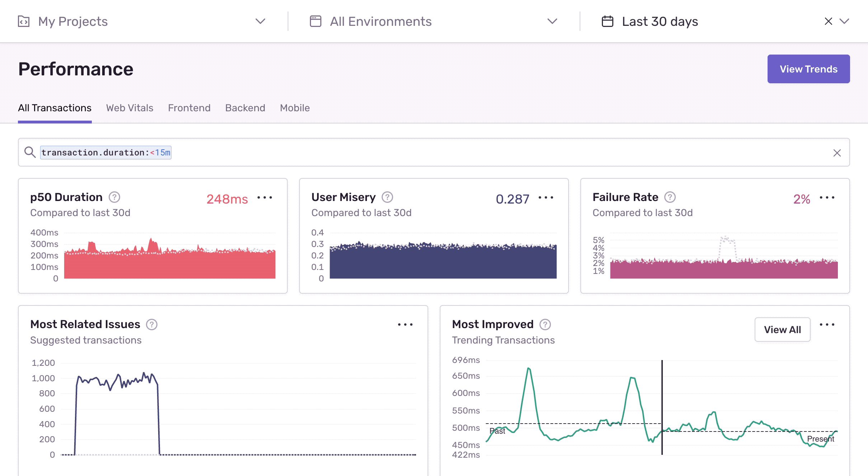Click the calendar icon beside Last 30 days

coord(607,21)
